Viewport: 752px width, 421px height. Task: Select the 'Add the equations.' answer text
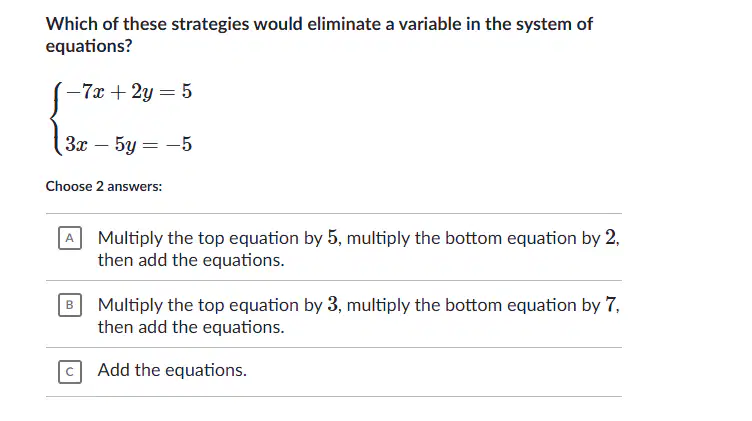(x=172, y=370)
